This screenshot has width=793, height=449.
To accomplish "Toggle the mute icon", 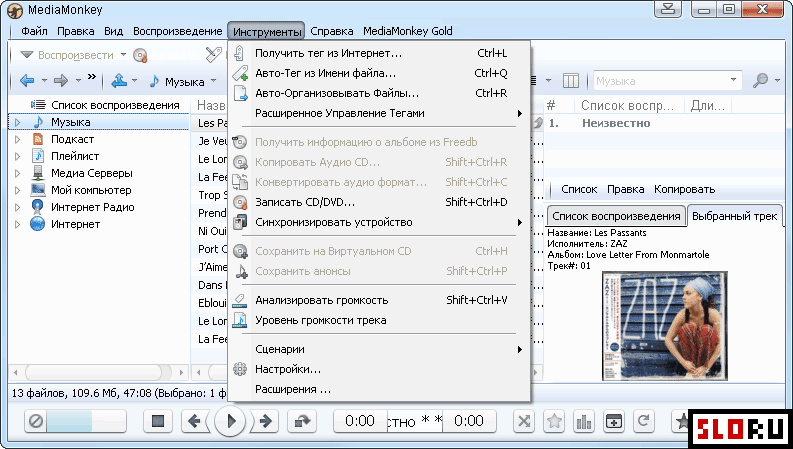I will click(x=35, y=421).
